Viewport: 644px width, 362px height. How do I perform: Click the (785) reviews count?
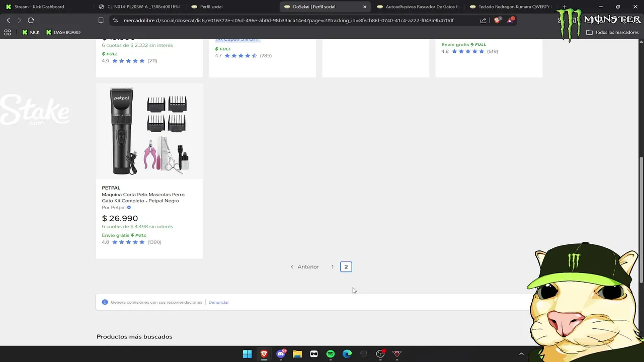click(266, 56)
